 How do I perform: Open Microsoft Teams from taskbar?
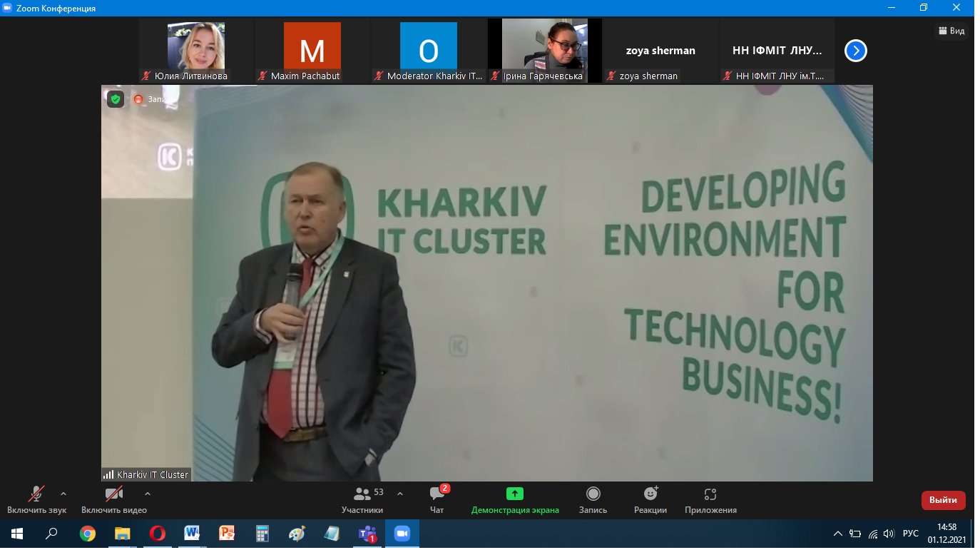pyautogui.click(x=367, y=534)
